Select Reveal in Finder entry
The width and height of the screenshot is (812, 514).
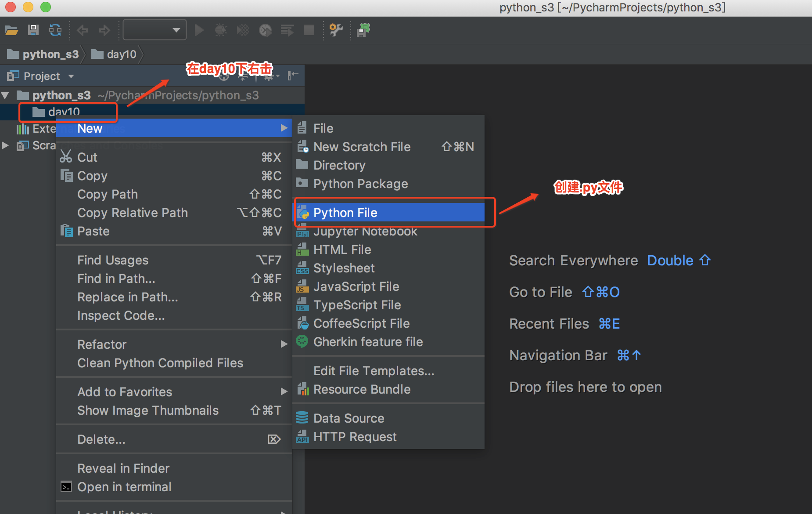coord(174,468)
